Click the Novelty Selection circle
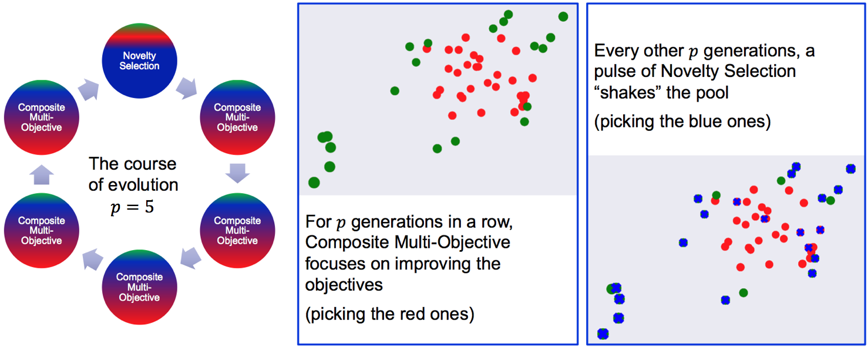The width and height of the screenshot is (868, 347). 139,61
